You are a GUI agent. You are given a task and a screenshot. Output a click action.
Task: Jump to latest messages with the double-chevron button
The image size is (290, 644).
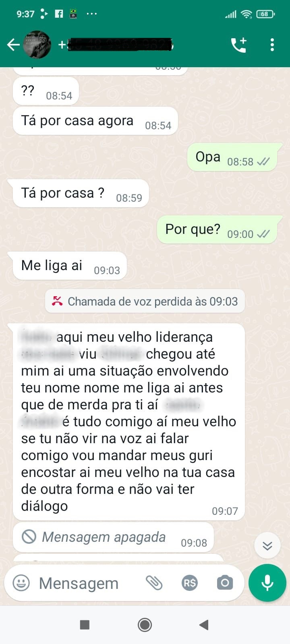pyautogui.click(x=267, y=545)
